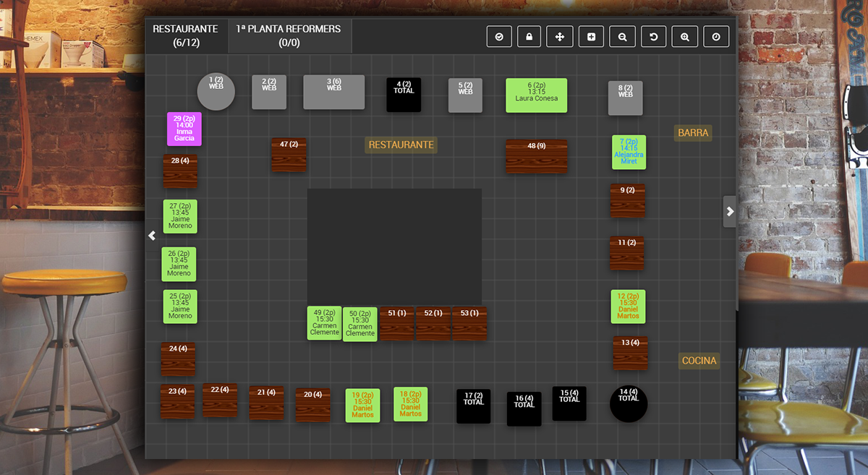Toggle the padlock lock button

(529, 37)
